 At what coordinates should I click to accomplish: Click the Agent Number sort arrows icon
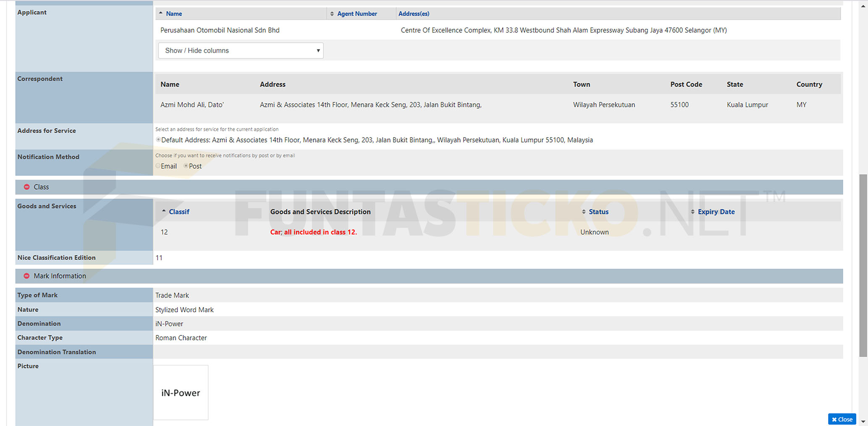332,13
